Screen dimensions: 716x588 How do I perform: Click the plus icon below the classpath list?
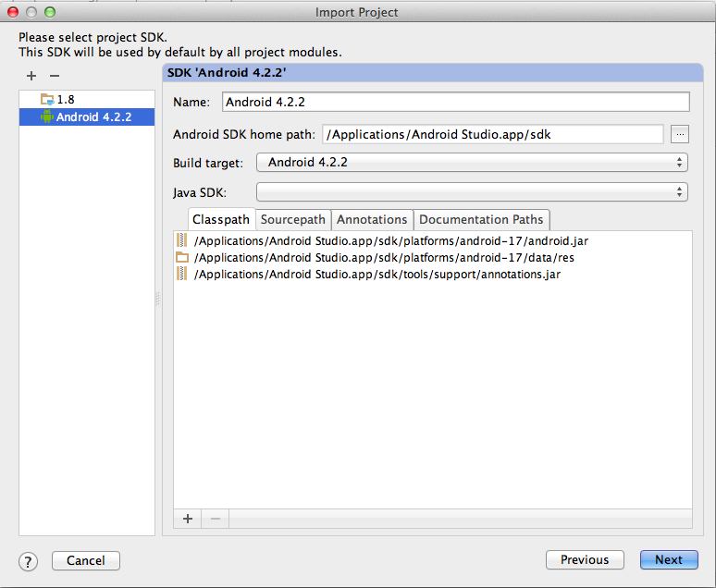click(x=188, y=519)
